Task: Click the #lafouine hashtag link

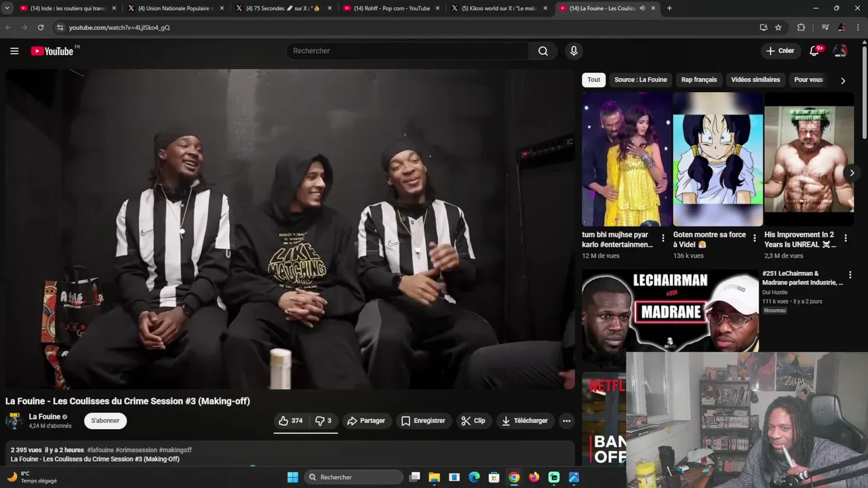Action: point(100,450)
